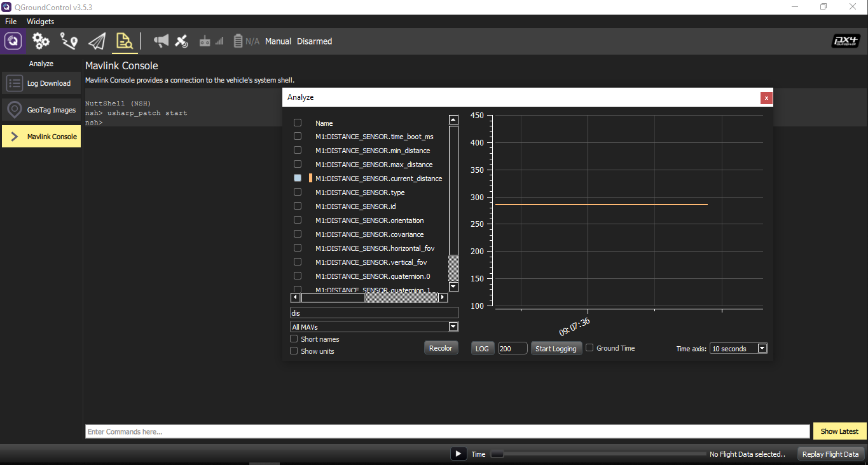The height and width of the screenshot is (465, 868).
Task: Click the variable list scroll up arrow
Action: (x=453, y=119)
